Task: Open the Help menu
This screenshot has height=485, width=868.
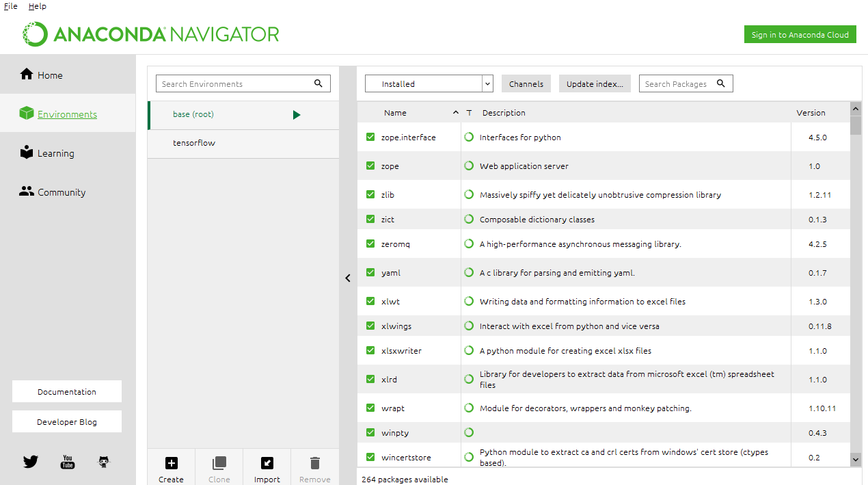Action: coord(38,6)
